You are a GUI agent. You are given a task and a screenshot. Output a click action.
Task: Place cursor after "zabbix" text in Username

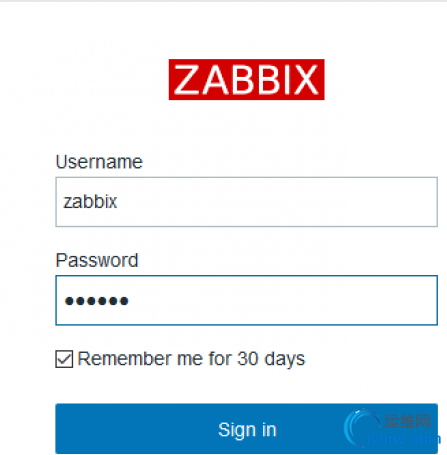(x=118, y=202)
